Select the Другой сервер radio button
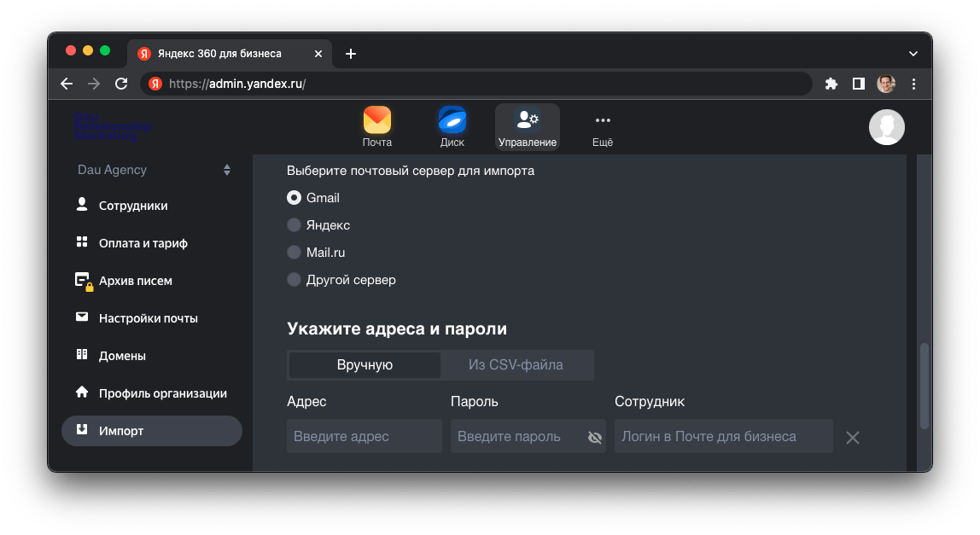This screenshot has width=980, height=535. tap(294, 280)
